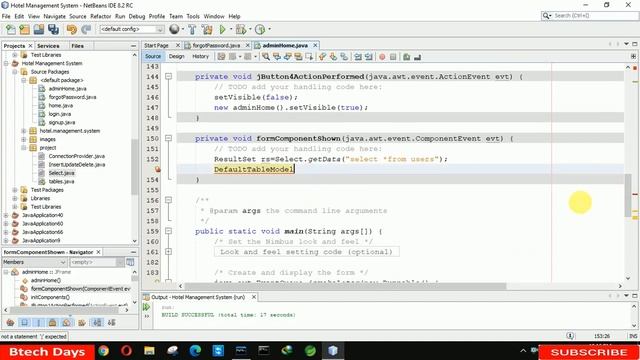Click the Find Selection magnifier icon in editor toolbar
Viewport: 640px width, 360px height.
266,57
